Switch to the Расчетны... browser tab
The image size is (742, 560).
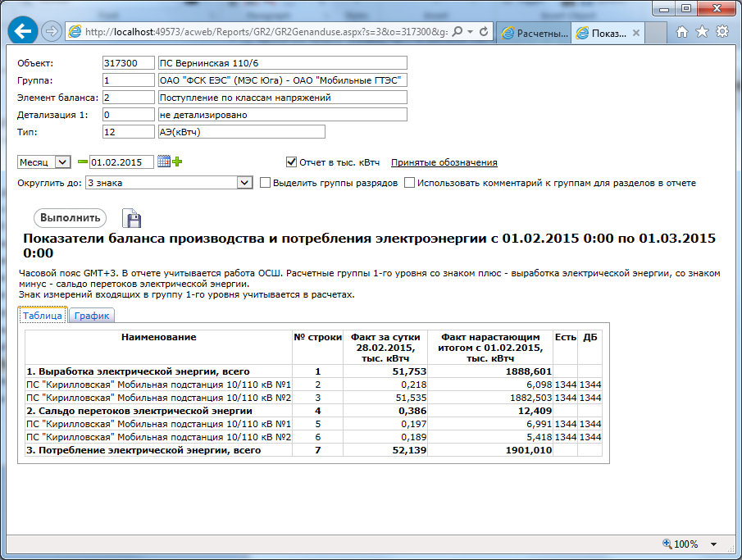pos(535,33)
